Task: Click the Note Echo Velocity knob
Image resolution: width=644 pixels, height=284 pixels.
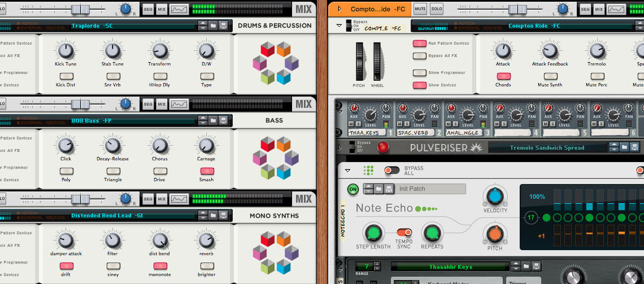Action: tap(495, 196)
